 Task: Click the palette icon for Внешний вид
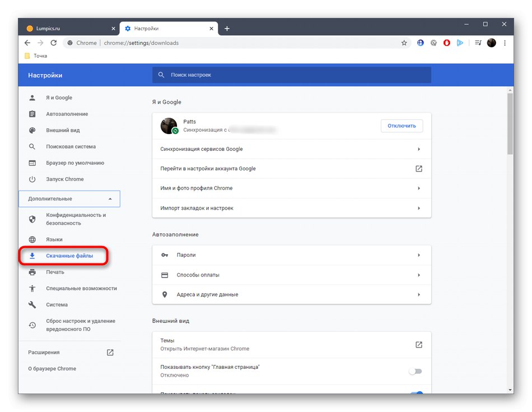click(32, 130)
